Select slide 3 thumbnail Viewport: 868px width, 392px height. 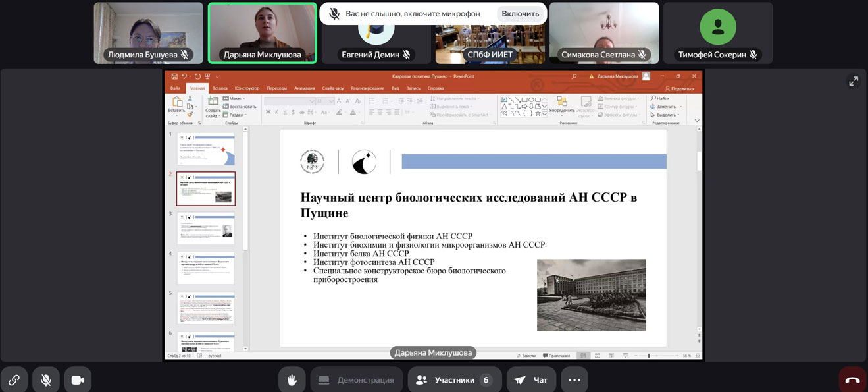[206, 227]
